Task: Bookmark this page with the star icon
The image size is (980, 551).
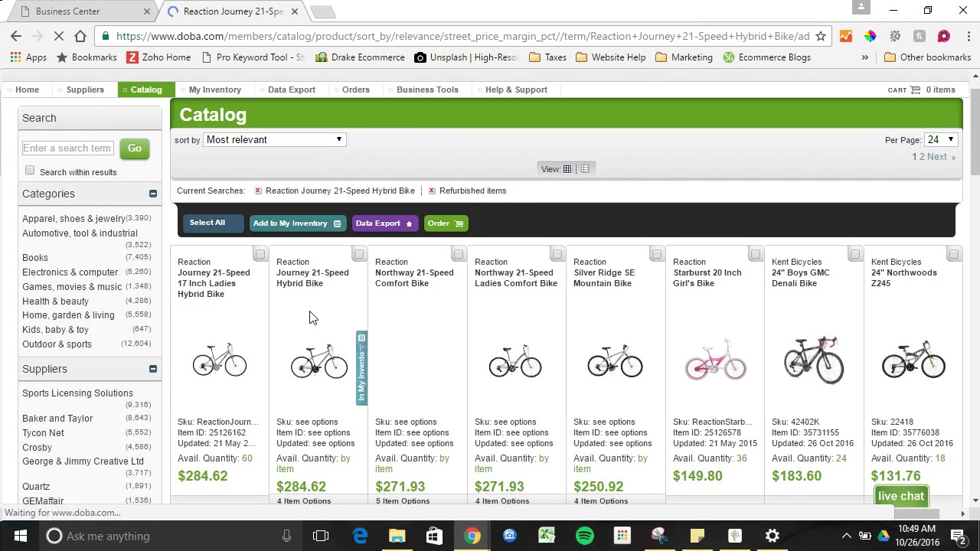Action: [x=821, y=36]
